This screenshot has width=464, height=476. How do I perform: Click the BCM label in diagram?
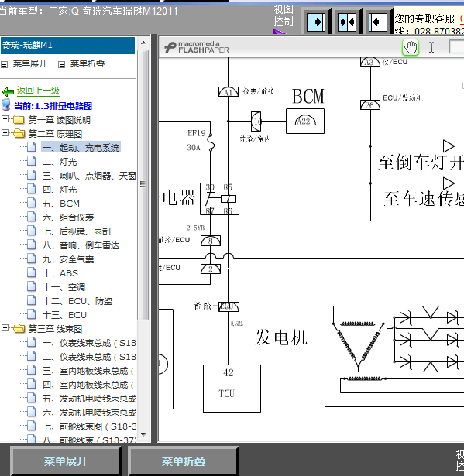pyautogui.click(x=308, y=97)
